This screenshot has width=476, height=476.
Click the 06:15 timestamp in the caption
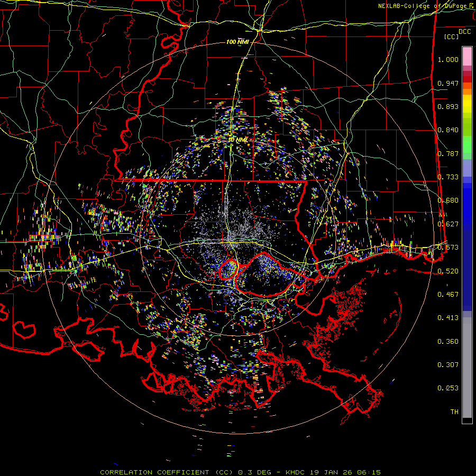[x=369, y=472]
